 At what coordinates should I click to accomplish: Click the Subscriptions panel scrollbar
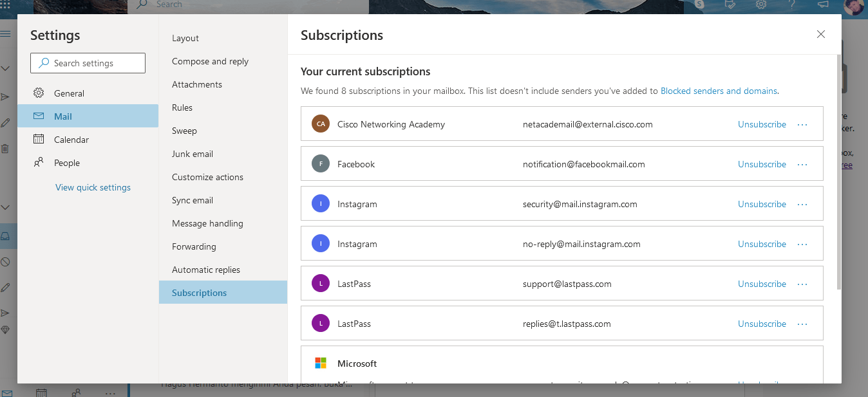838,171
